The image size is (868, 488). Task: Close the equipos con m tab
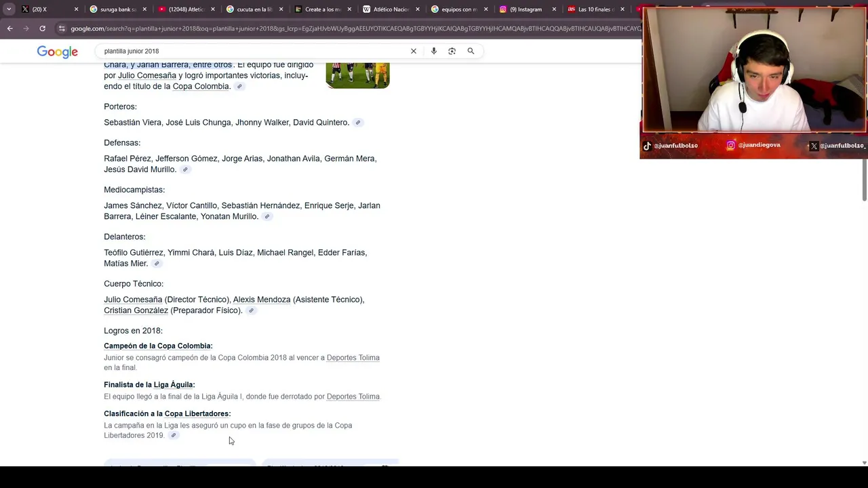tap(486, 9)
